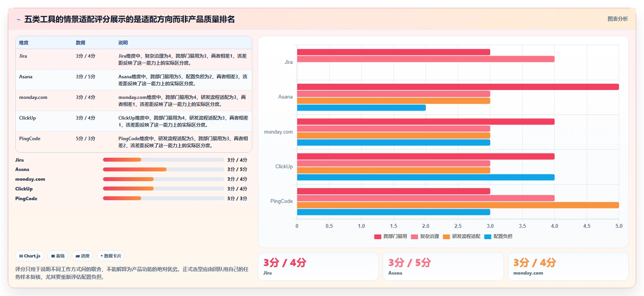Click the PingCode progress bar
Screen dimensions: 644x296
pyautogui.click(x=163, y=198)
